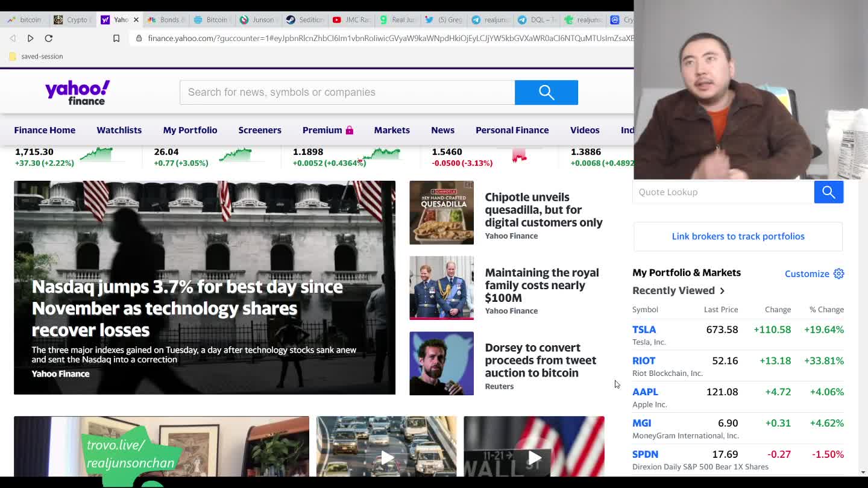Click the blue main search button
This screenshot has width=868, height=488.
tap(546, 92)
